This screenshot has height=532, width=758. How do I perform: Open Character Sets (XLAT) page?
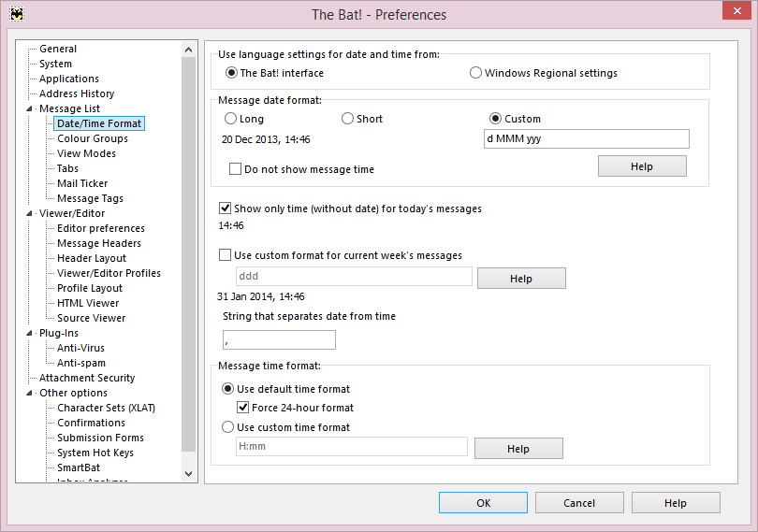[106, 409]
